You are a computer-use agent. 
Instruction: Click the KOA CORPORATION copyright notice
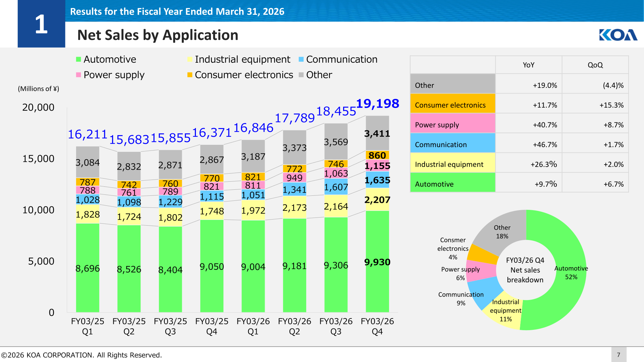tap(82, 355)
